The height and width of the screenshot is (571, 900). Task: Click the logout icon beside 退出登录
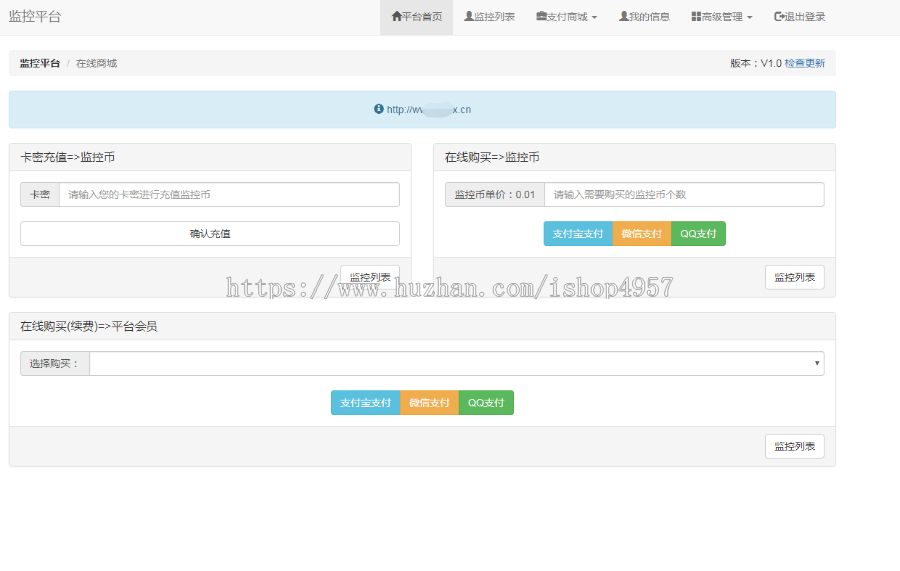[x=779, y=17]
